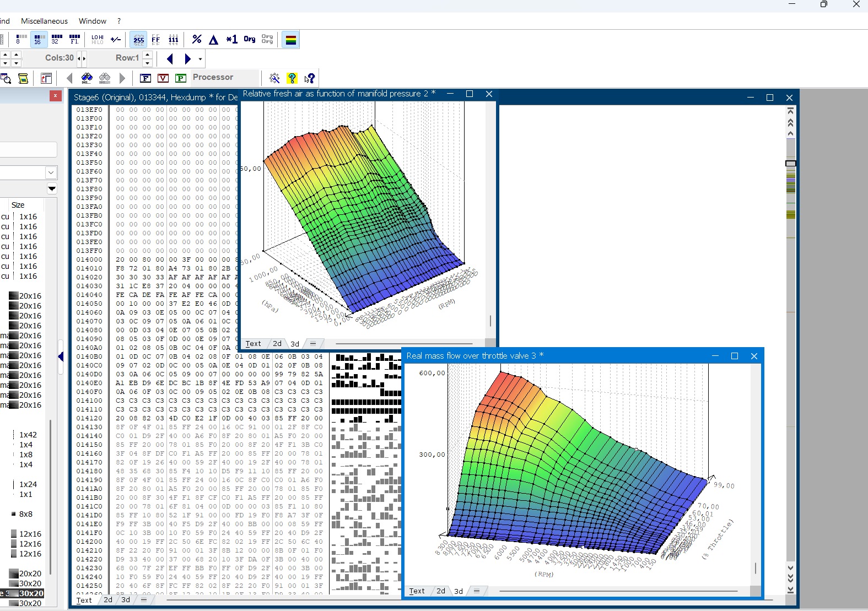
Task: Toggle the rainbow color display
Action: [290, 40]
